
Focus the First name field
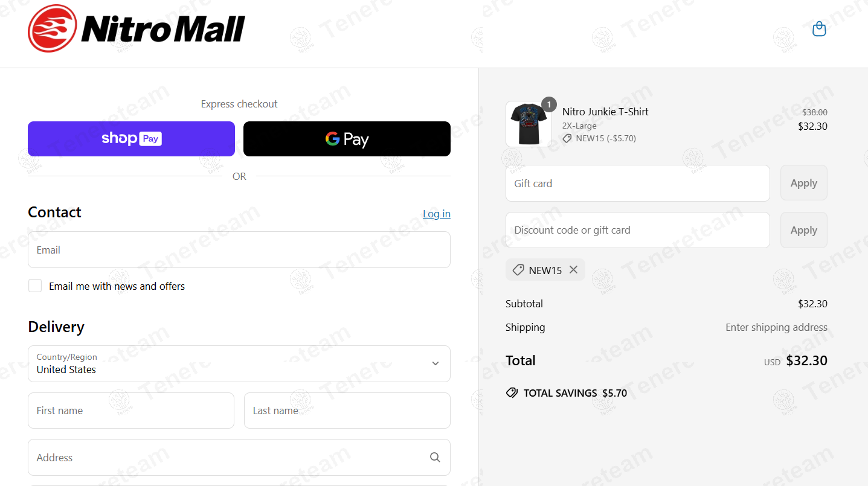pyautogui.click(x=131, y=411)
